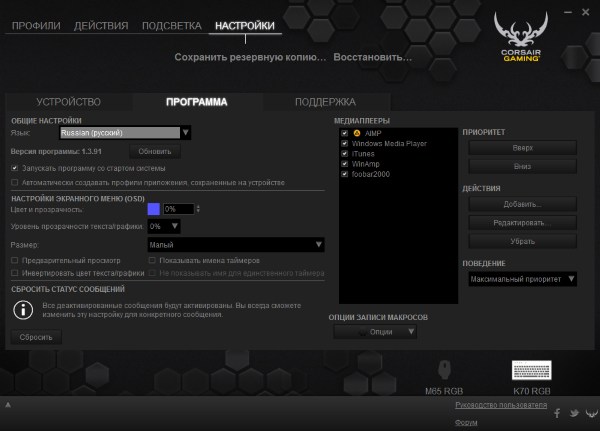The height and width of the screenshot is (431, 600).
Task: Expand the Малый size dropdown
Action: click(x=235, y=244)
